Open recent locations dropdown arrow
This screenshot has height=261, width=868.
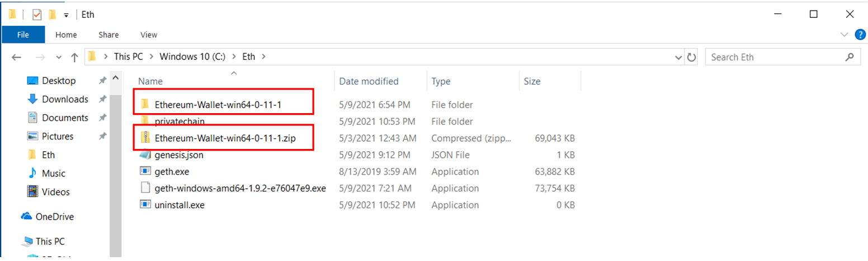pos(59,57)
